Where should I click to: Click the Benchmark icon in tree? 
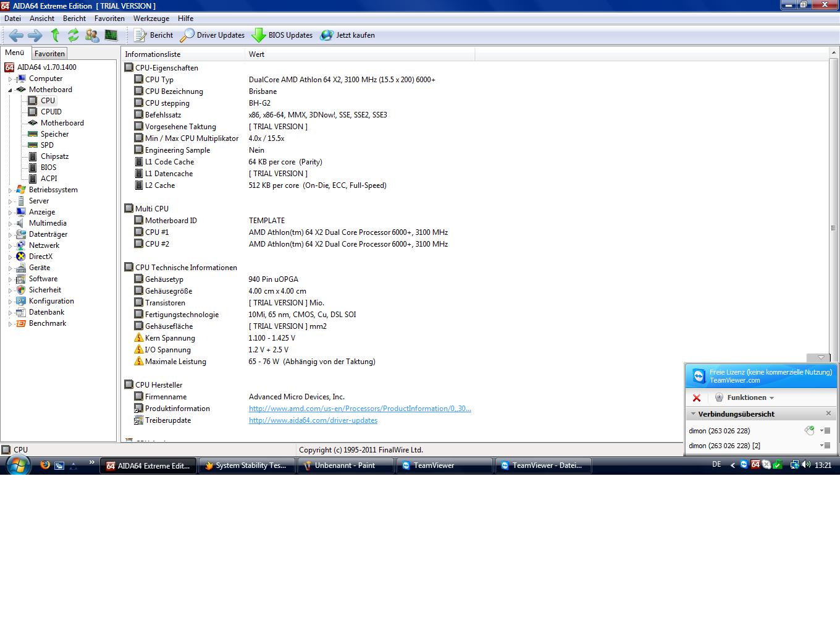[x=21, y=323]
